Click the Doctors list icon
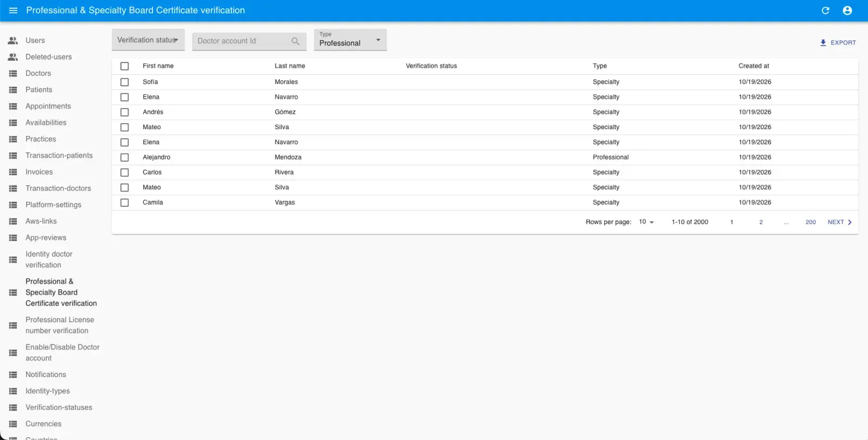The image size is (868, 440). [x=13, y=73]
